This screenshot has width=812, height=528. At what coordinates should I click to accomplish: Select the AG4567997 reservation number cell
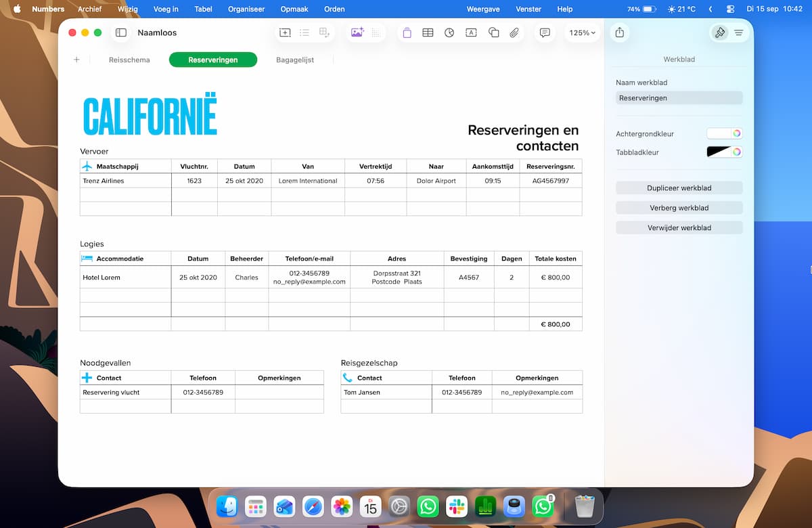[551, 181]
